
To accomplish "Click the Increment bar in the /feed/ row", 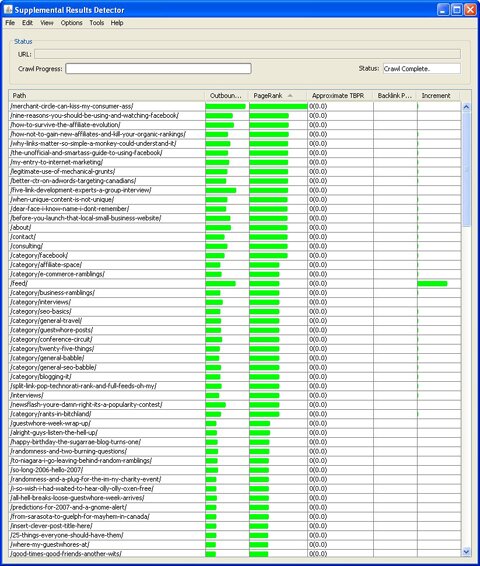I will 432,284.
